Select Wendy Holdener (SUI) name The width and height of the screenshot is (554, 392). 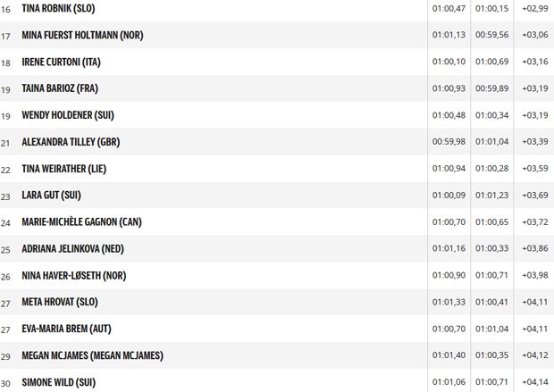(68, 115)
